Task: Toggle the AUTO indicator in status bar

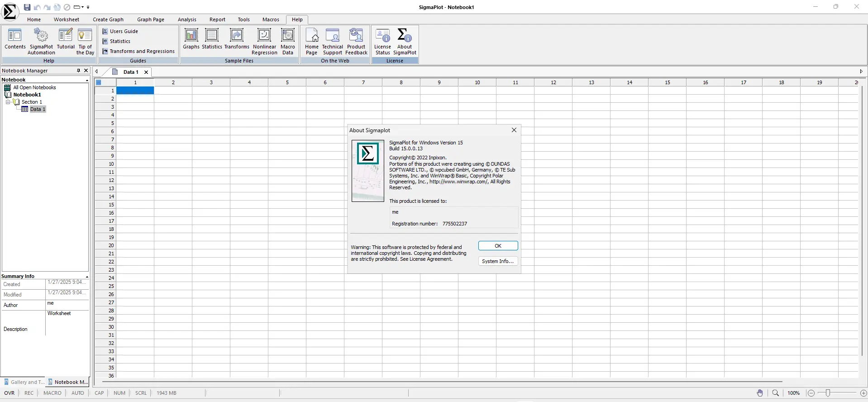Action: point(78,393)
